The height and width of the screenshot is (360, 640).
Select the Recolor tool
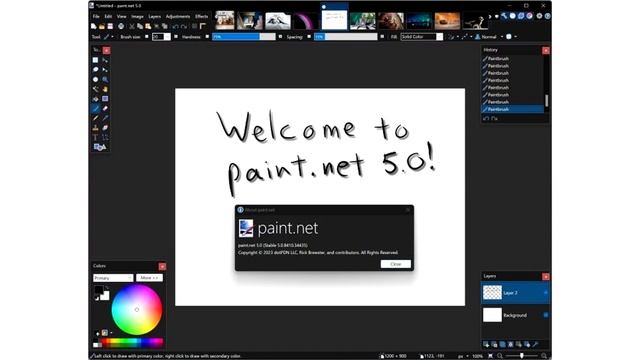pos(105,128)
